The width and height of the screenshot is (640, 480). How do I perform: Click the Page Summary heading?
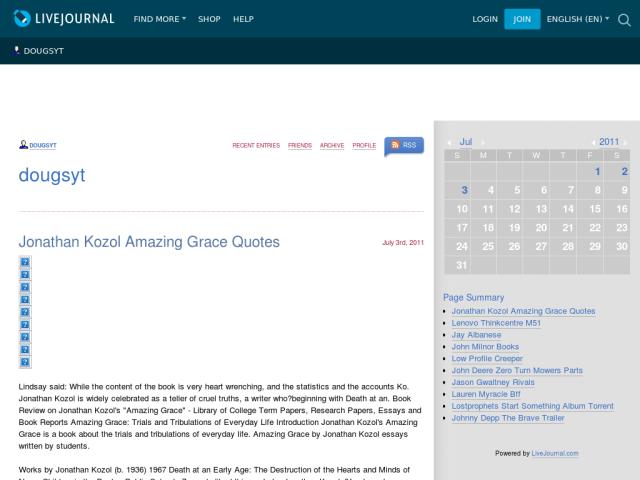(473, 297)
